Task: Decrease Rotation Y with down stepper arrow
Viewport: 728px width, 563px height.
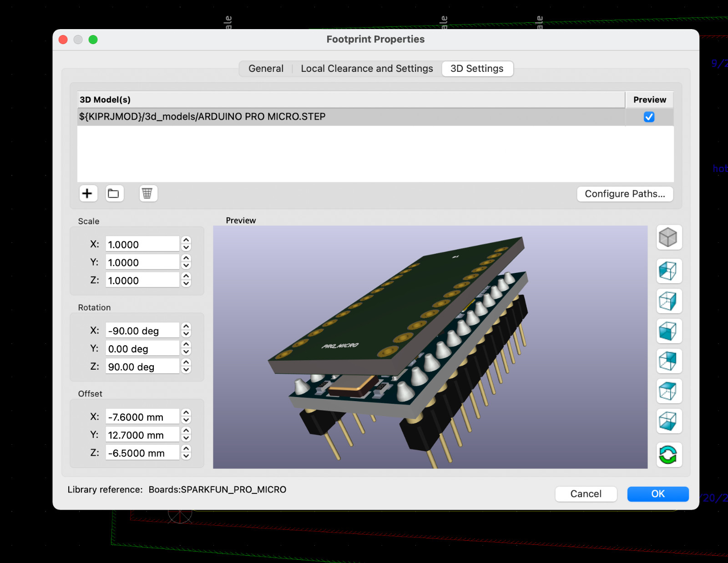Action: pos(186,352)
